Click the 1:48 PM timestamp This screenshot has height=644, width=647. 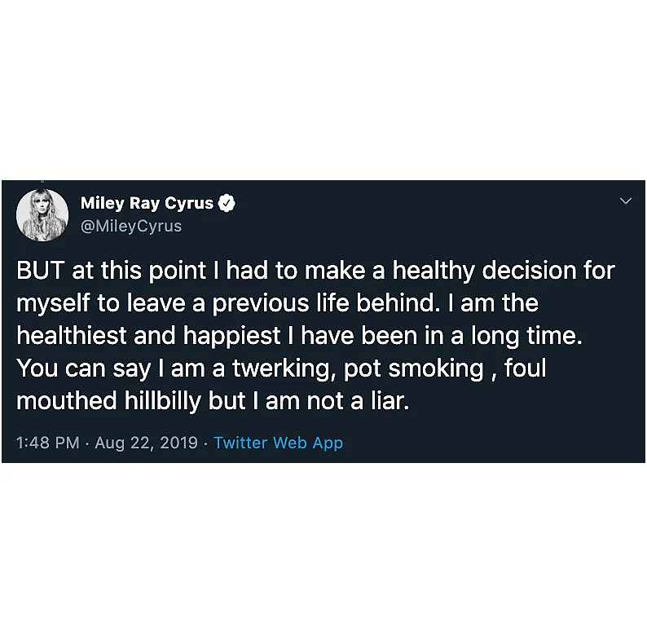(x=48, y=443)
